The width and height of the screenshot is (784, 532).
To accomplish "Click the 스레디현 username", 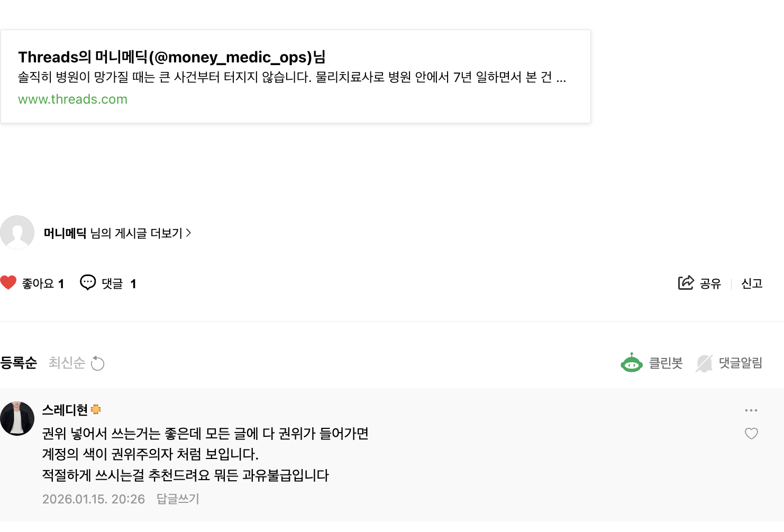I will 65,410.
